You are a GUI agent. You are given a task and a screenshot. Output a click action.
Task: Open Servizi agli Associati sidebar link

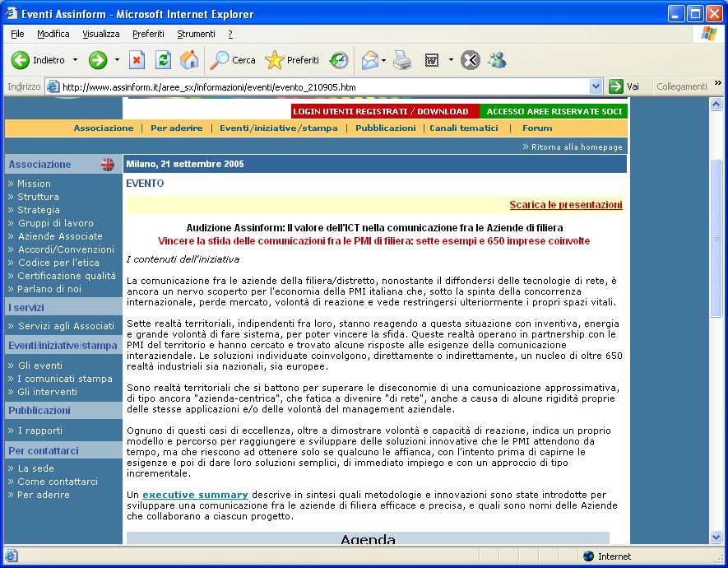(66, 326)
